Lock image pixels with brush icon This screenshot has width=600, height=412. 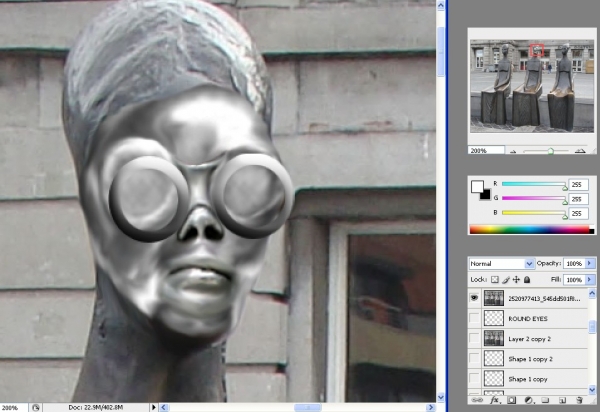[506, 280]
